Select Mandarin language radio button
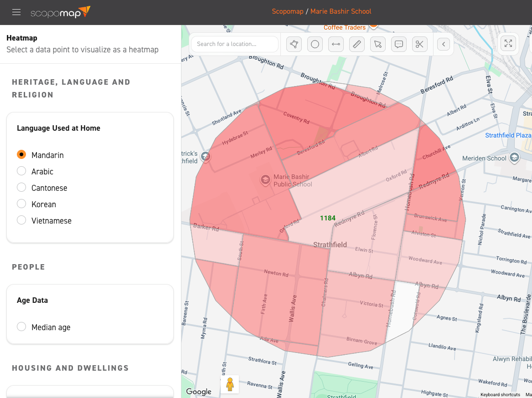 (x=21, y=154)
